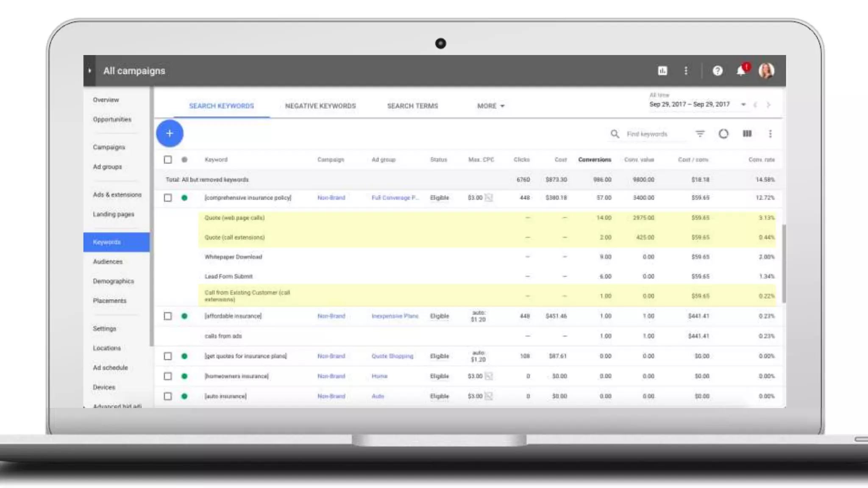Switch to the Negative Keywords tab

320,106
